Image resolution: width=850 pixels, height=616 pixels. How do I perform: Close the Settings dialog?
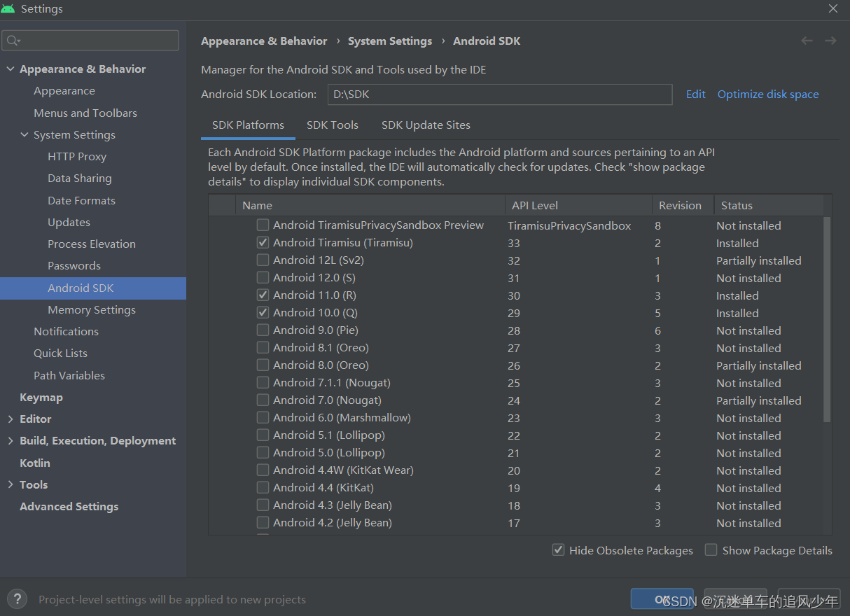click(833, 9)
